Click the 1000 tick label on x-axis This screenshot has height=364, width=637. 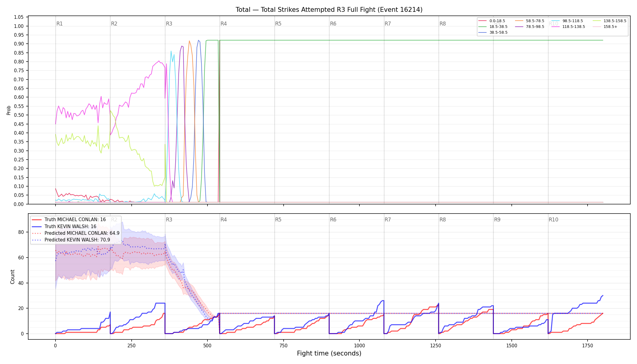coord(359,345)
